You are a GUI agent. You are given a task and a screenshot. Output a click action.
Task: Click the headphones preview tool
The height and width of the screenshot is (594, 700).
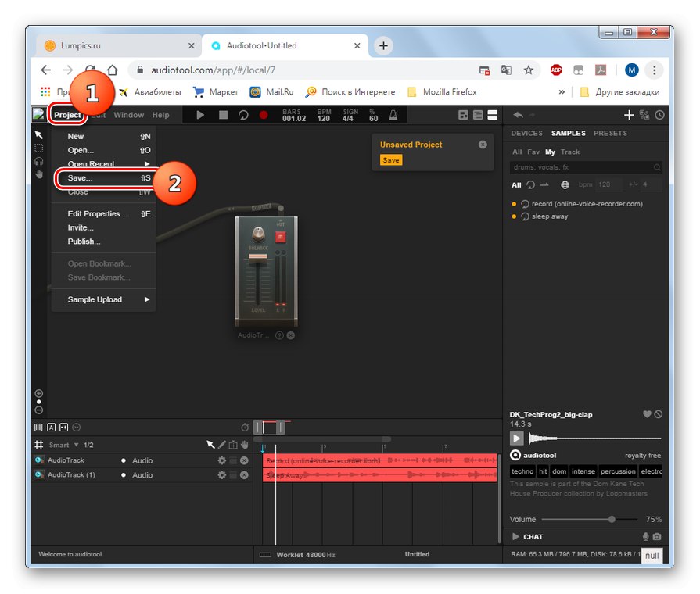pyautogui.click(x=39, y=161)
